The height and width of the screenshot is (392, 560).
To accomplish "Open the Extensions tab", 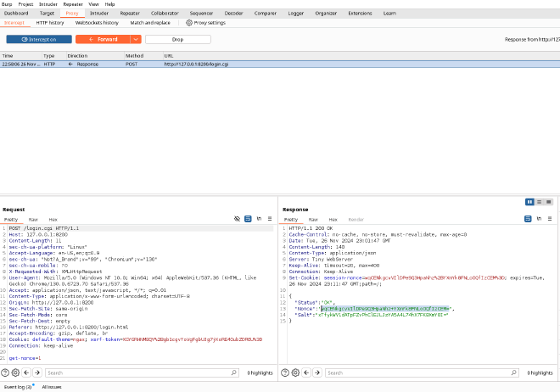I will point(360,14).
